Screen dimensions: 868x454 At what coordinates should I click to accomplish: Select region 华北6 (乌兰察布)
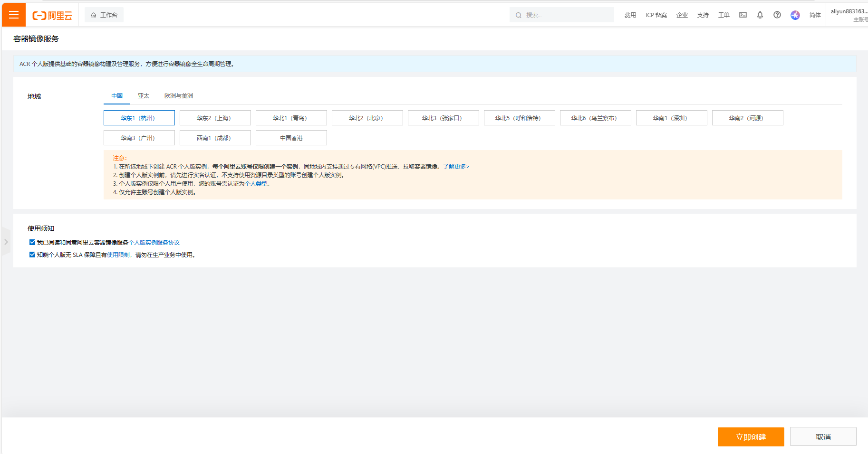596,118
